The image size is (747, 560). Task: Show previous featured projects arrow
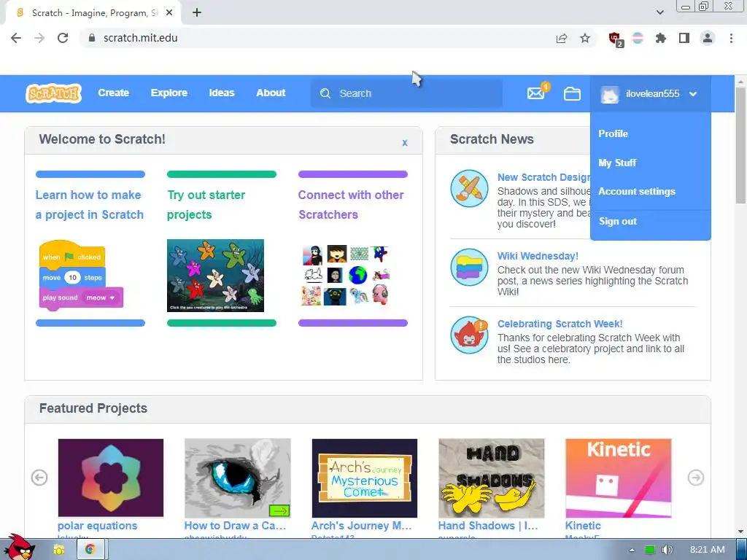[x=39, y=477]
